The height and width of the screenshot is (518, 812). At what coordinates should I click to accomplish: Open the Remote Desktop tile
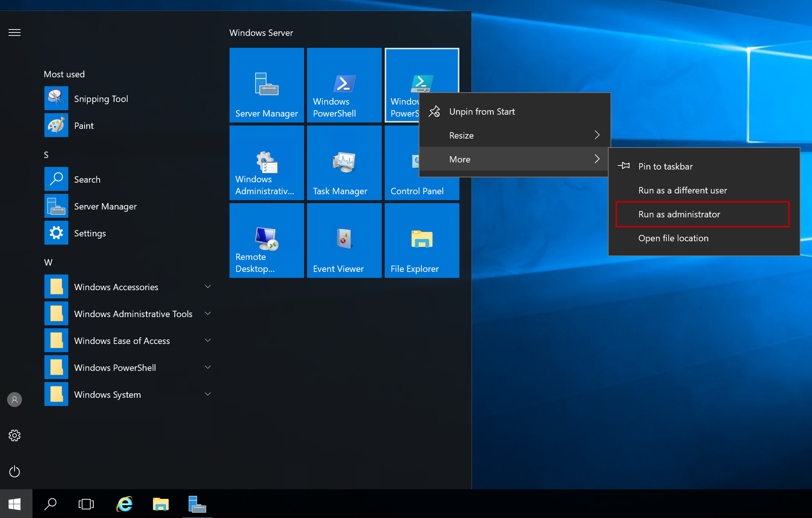click(266, 240)
